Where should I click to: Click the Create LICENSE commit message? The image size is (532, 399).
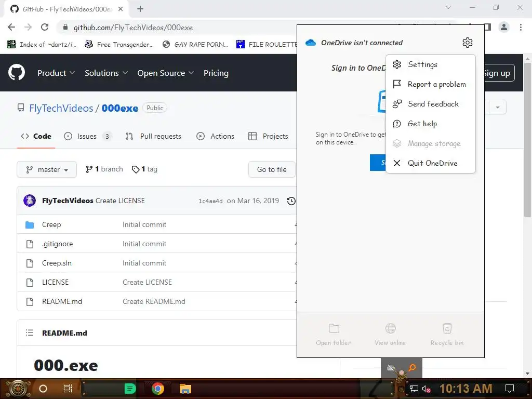(x=120, y=201)
